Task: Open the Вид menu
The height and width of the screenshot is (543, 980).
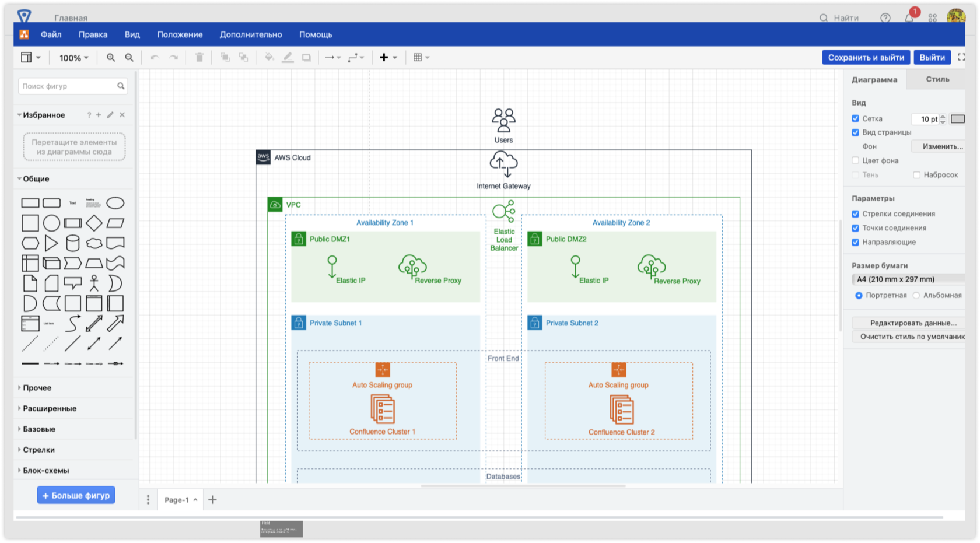Action: coord(132,34)
